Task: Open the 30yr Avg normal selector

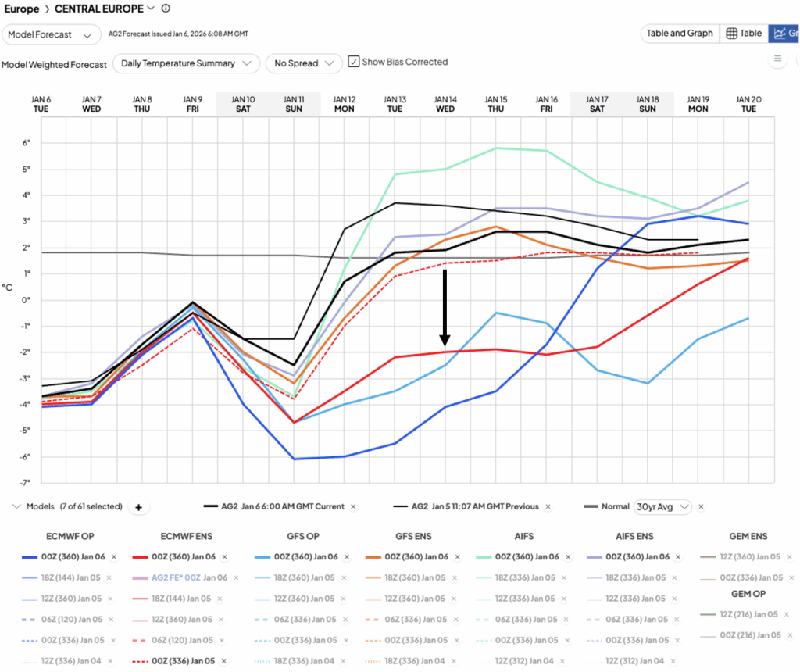Action: (662, 507)
